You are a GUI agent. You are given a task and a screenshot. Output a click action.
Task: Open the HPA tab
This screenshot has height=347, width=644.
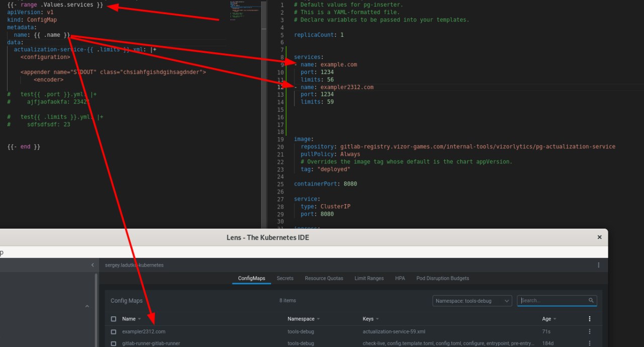(x=400, y=278)
